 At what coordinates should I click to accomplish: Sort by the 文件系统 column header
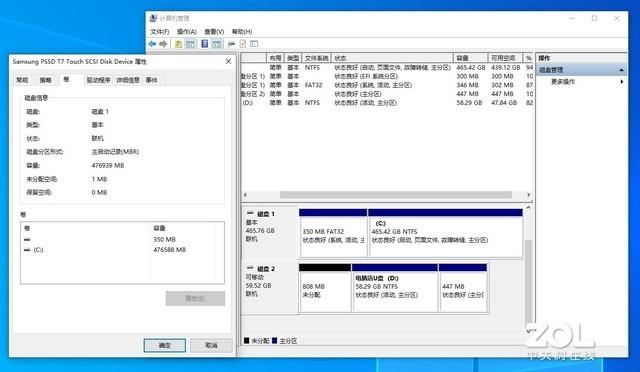316,58
